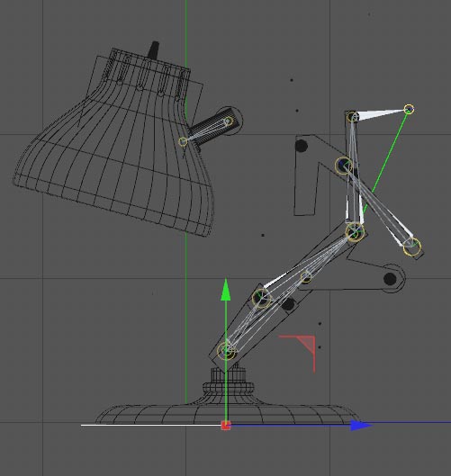Image resolution: width=451 pixels, height=476 pixels.
Task: Select the black bulb tip atop the shade
Action: click(154, 49)
